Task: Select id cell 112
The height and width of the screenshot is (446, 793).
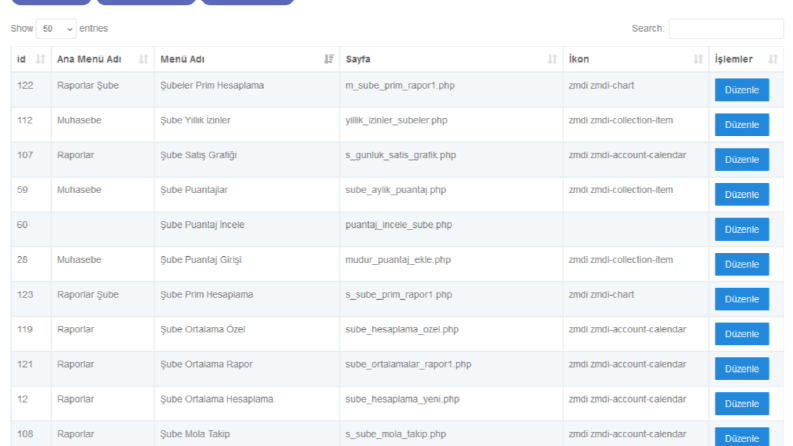Action: (x=25, y=120)
